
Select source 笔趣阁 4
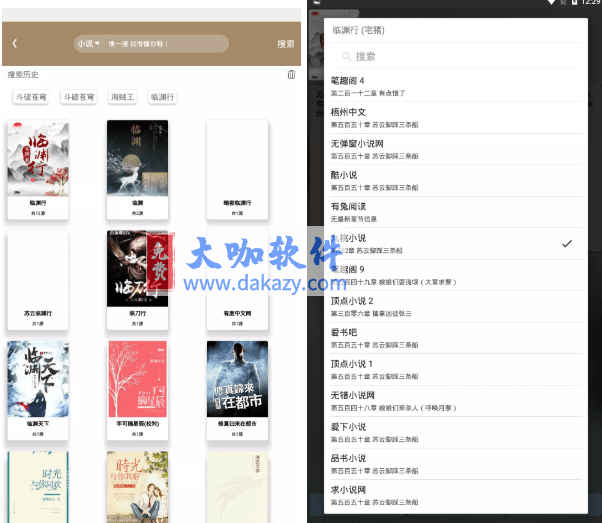pos(455,86)
